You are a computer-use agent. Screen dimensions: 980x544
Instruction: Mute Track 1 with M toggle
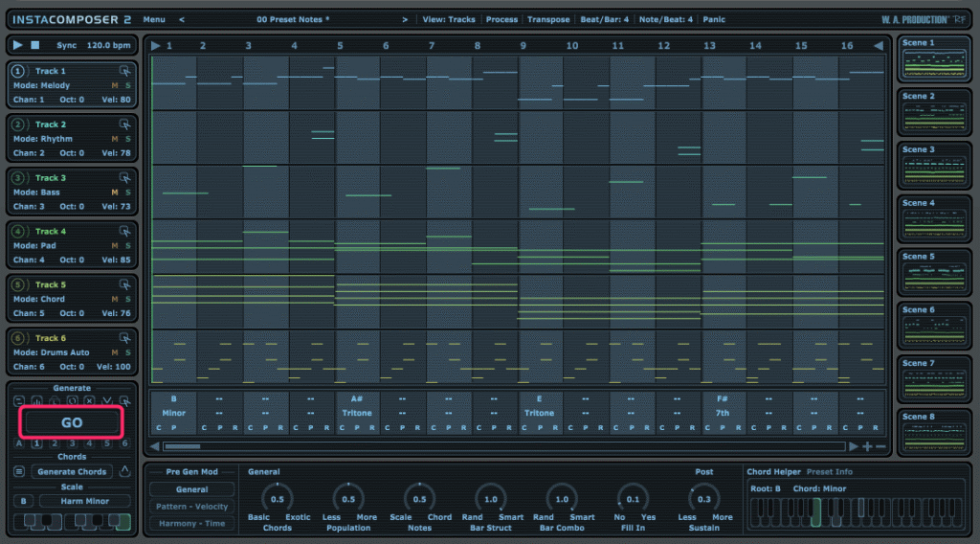(x=115, y=85)
